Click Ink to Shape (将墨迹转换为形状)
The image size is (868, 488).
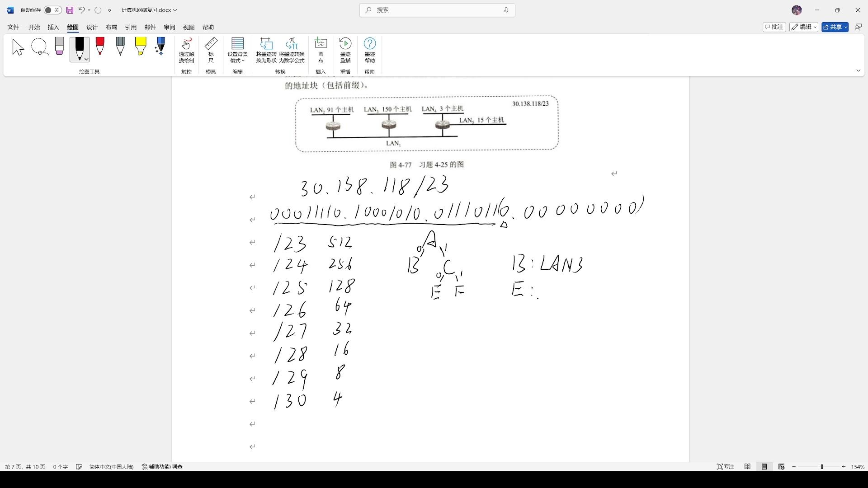coord(266,50)
